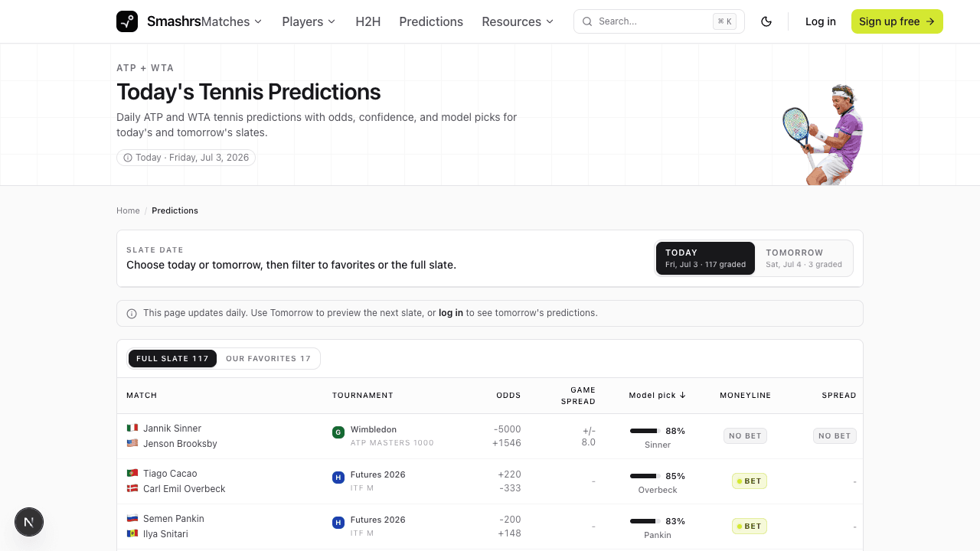Viewport: 980px width, 551px height.
Task: Open the Smashrs logo home icon
Action: click(x=127, y=21)
